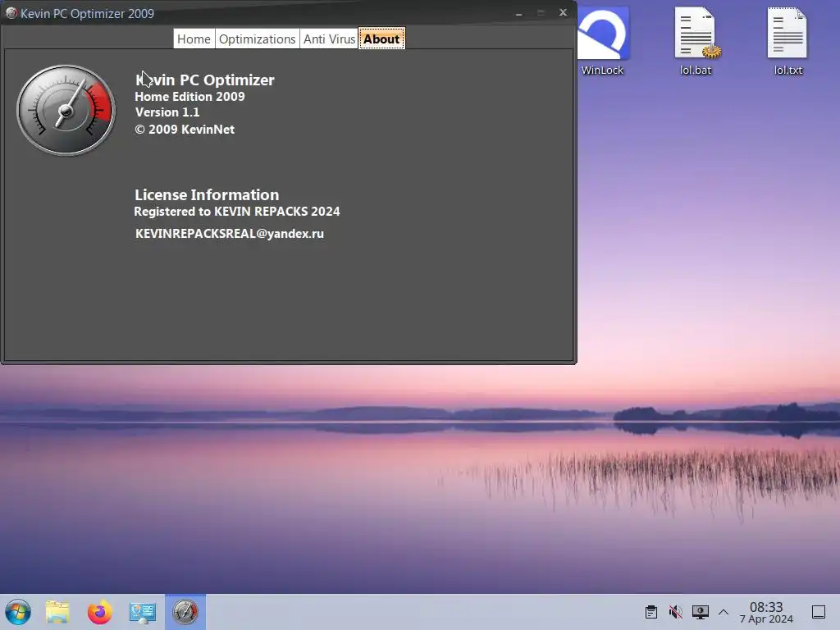
Task: Select the lol.txt desktop file
Action: [x=788, y=42]
